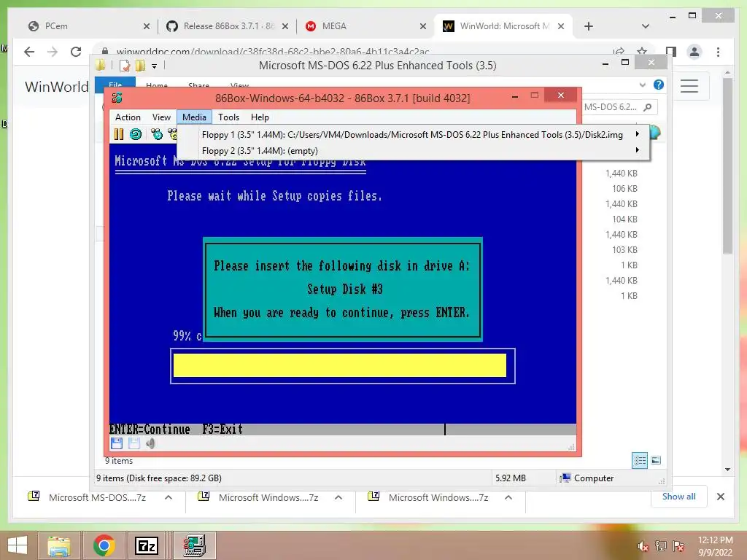The image size is (747, 560).
Task: Close the Chrome downloads bar
Action: [x=721, y=497]
